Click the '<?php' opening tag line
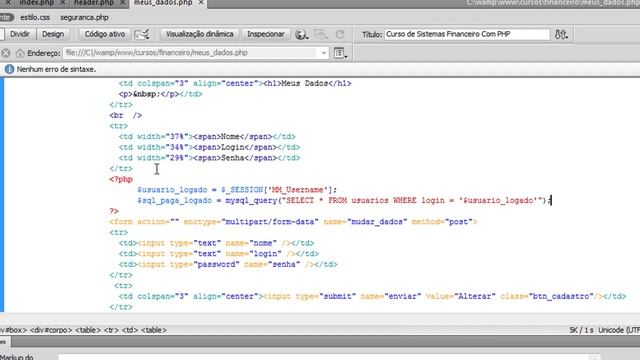 click(x=121, y=179)
